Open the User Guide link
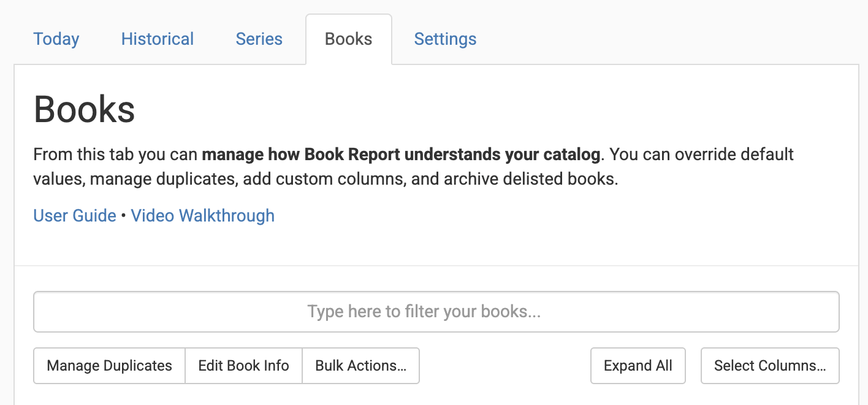The width and height of the screenshot is (868, 405). click(x=74, y=215)
